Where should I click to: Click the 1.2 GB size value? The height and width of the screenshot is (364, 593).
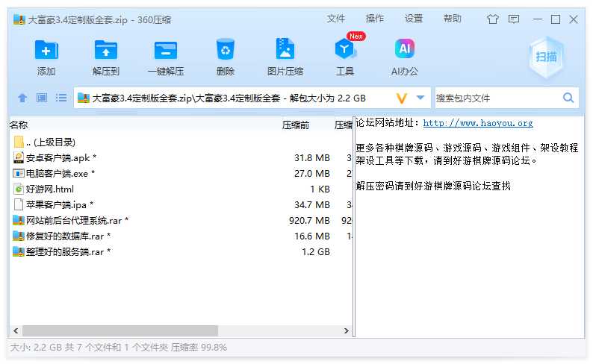(316, 252)
